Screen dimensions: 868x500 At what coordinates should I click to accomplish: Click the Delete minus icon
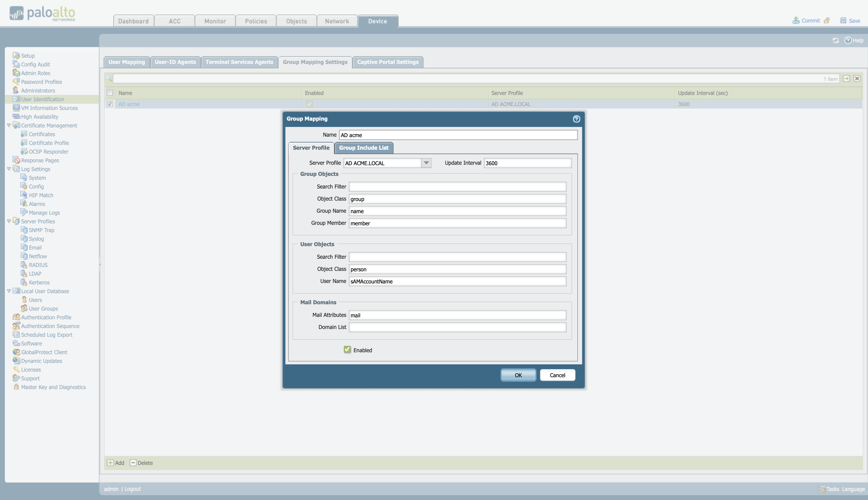pos(133,462)
